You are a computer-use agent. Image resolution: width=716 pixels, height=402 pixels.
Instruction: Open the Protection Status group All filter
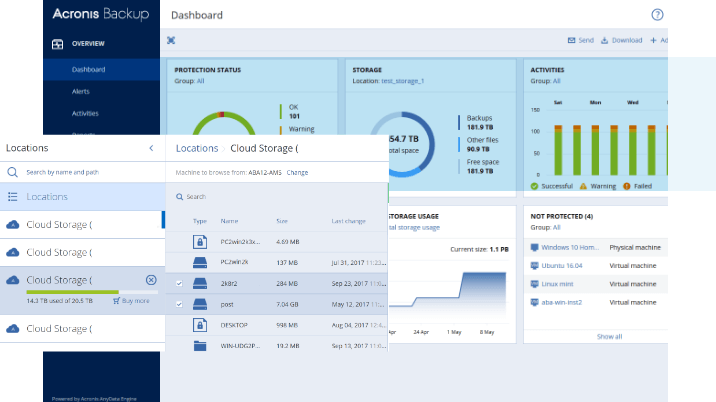click(x=200, y=81)
